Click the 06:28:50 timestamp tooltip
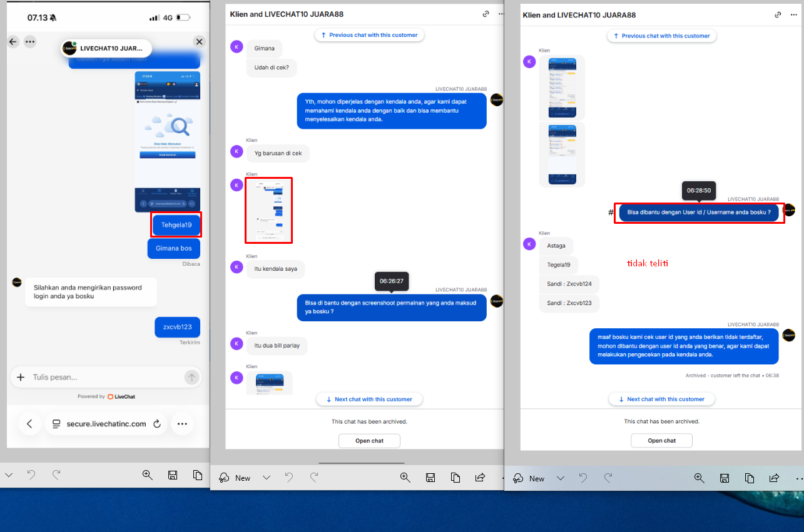Image resolution: width=804 pixels, height=532 pixels. (699, 190)
